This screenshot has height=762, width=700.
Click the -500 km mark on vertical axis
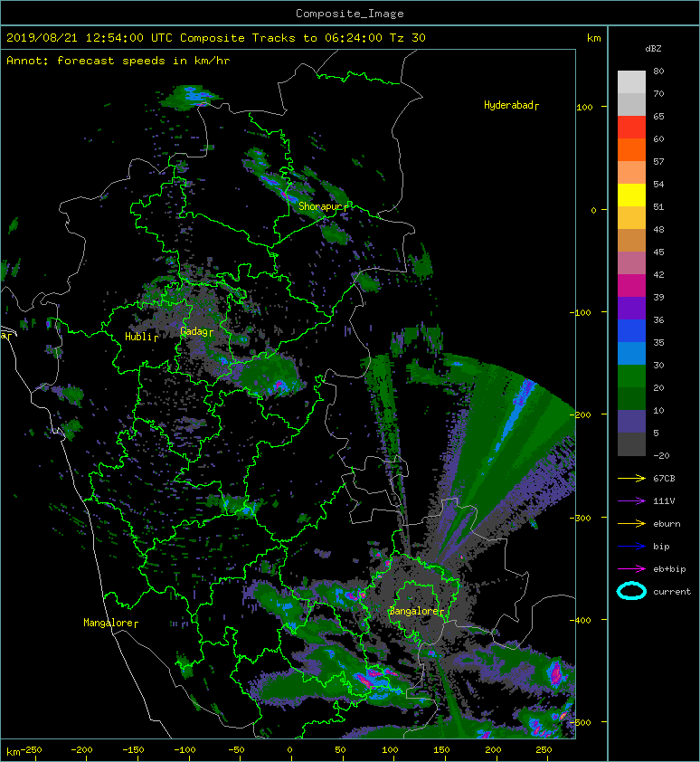point(581,723)
